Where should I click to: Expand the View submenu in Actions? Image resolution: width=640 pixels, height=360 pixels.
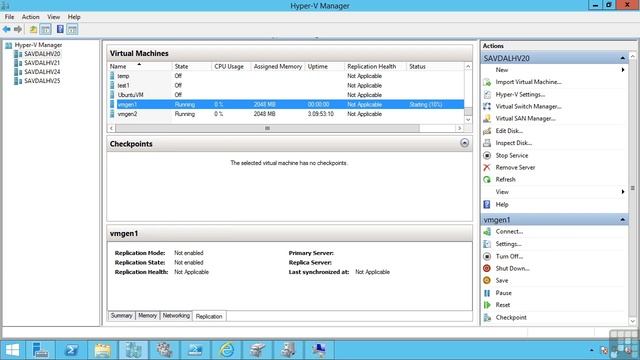(623, 192)
